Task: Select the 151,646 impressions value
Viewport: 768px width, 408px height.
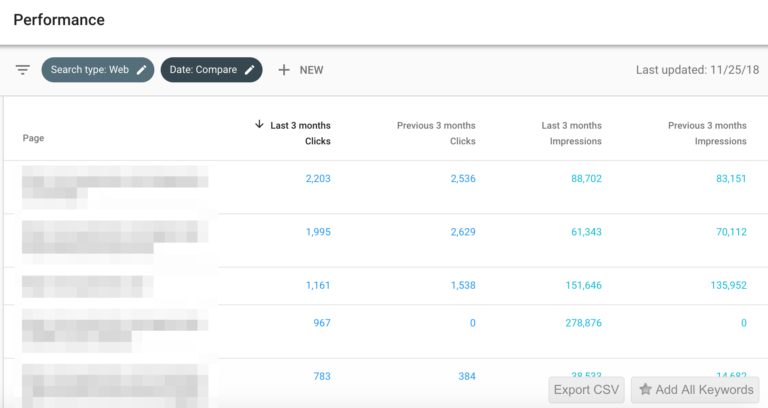Action: click(583, 286)
